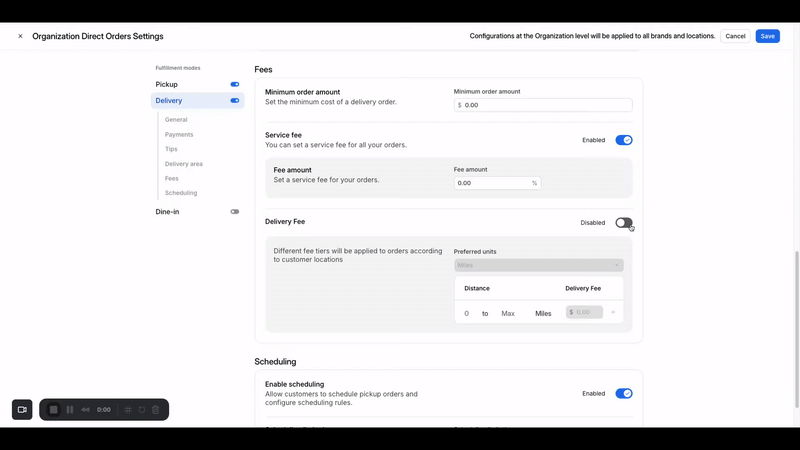Click the Save button
Screen dimensions: 800x450
(767, 36)
